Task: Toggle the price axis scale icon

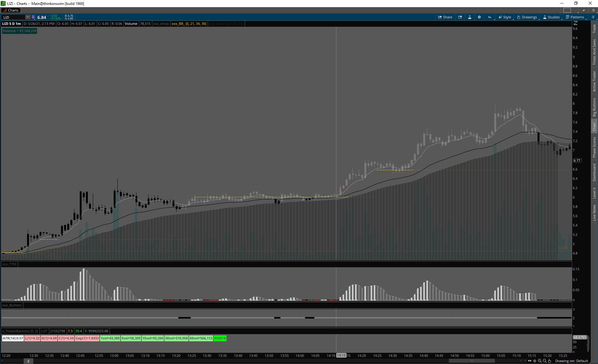Action: point(576,23)
